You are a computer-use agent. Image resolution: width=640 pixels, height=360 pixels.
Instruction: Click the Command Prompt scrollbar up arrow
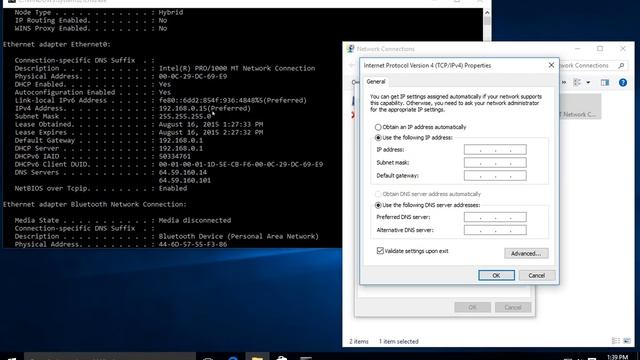pyautogui.click(x=487, y=13)
